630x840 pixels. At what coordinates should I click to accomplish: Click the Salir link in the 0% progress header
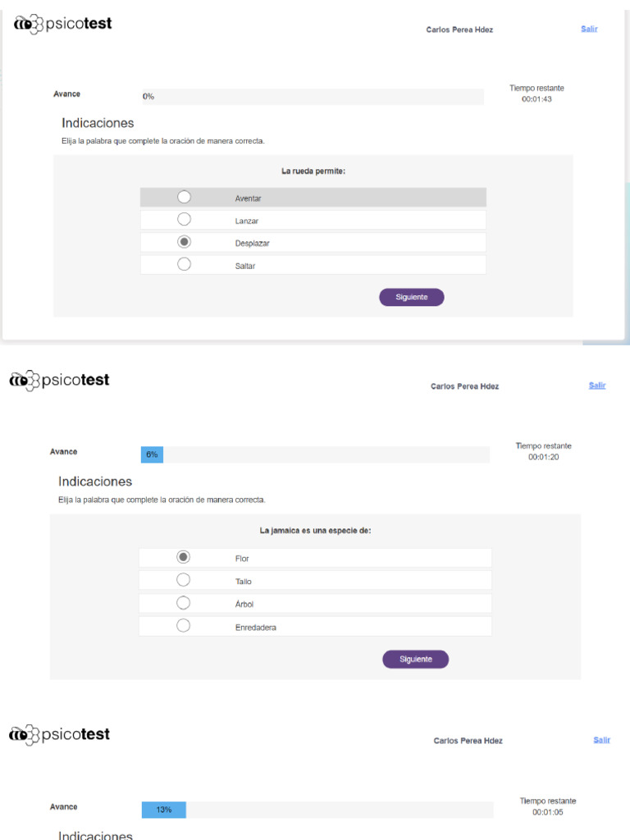(x=589, y=29)
